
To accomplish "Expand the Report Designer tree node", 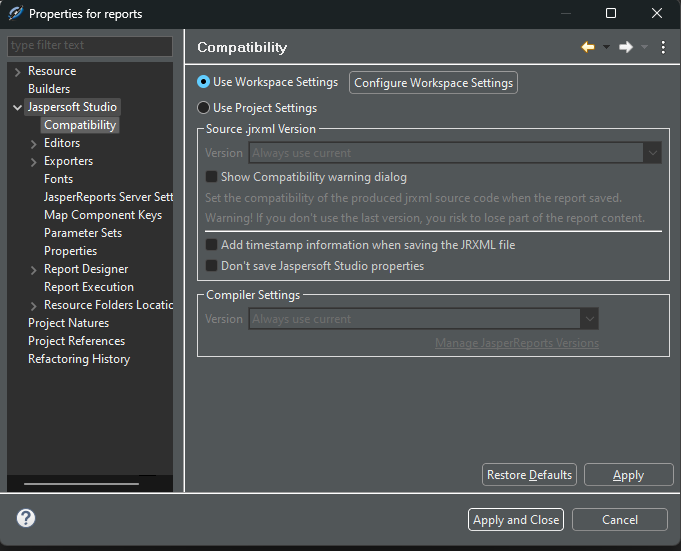I will pyautogui.click(x=33, y=270).
